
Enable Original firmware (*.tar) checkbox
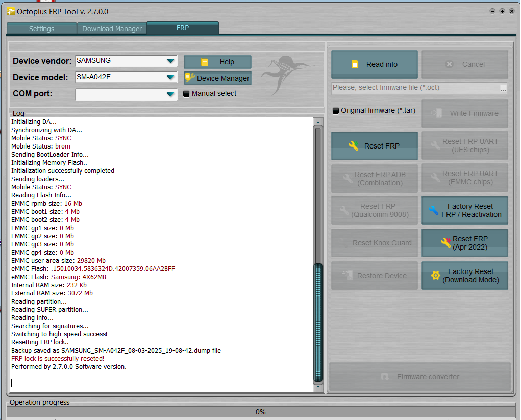pos(336,111)
